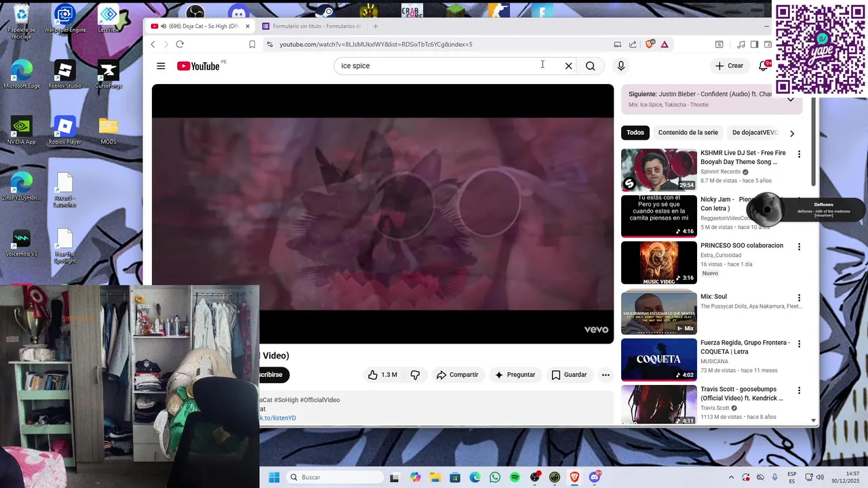Screen dimensions: 868x488
Task: Open Roblox Studio desktop shortcut
Action: (x=64, y=75)
